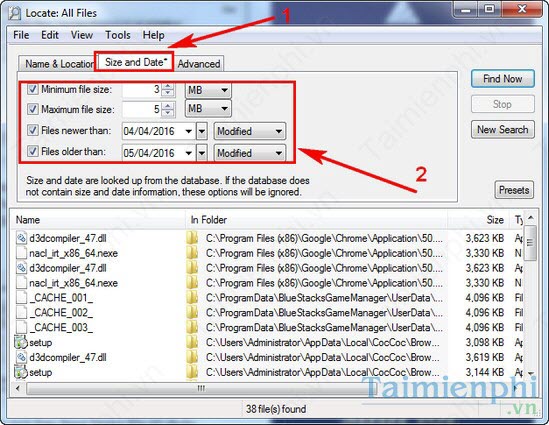Select the _CACHE_001_ file name
The width and height of the screenshot is (549, 425).
pyautogui.click(x=61, y=298)
